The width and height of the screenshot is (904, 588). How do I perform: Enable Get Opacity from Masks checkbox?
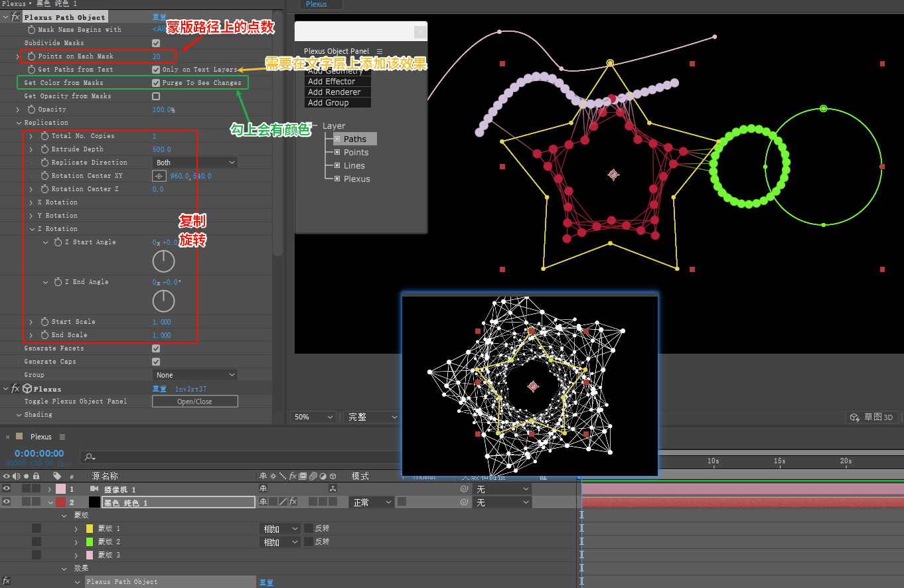click(156, 96)
